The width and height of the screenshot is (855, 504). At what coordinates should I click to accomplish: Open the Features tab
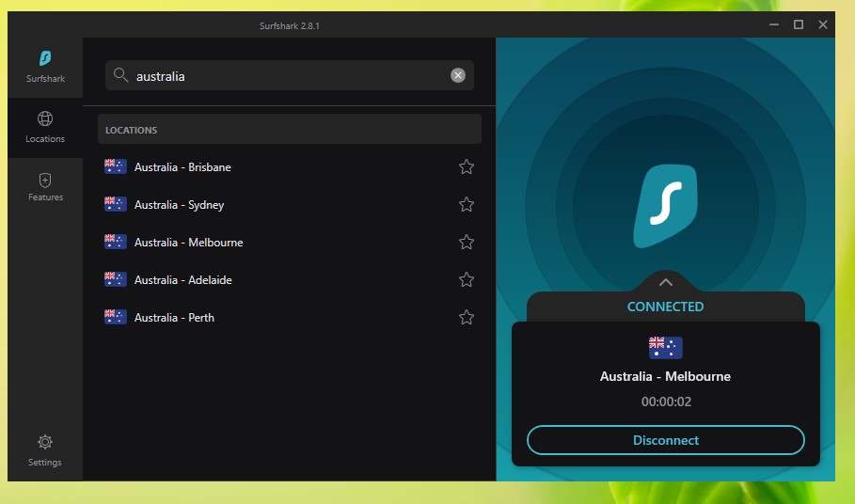(x=45, y=187)
